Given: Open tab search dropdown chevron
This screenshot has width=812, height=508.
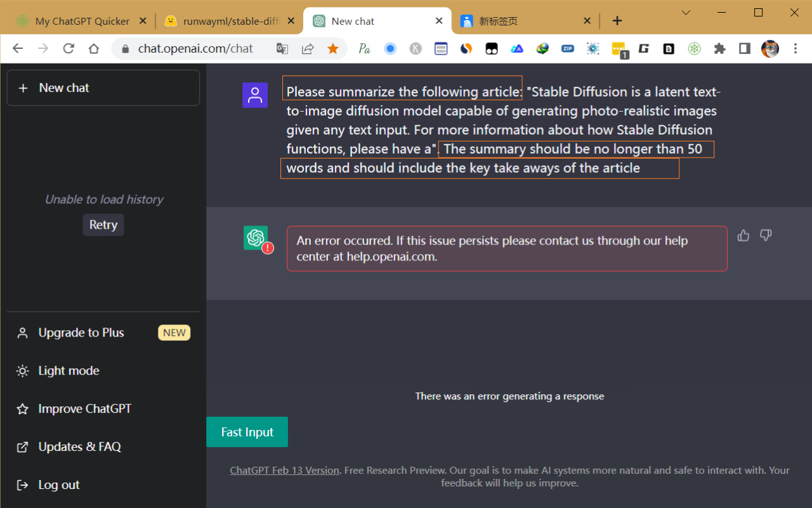Looking at the screenshot, I should (x=686, y=13).
